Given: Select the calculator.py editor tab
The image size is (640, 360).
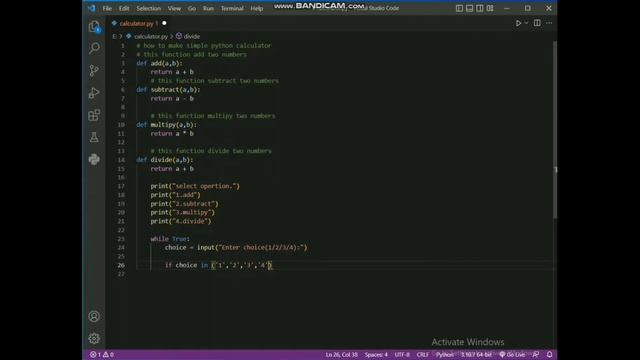Looking at the screenshot, I should (x=139, y=24).
